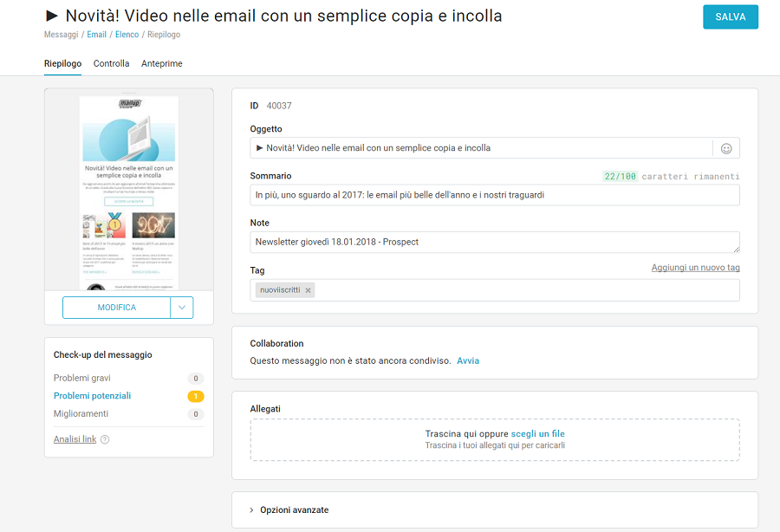This screenshot has height=532, width=780.
Task: Open the Analisi link
Action: point(75,440)
